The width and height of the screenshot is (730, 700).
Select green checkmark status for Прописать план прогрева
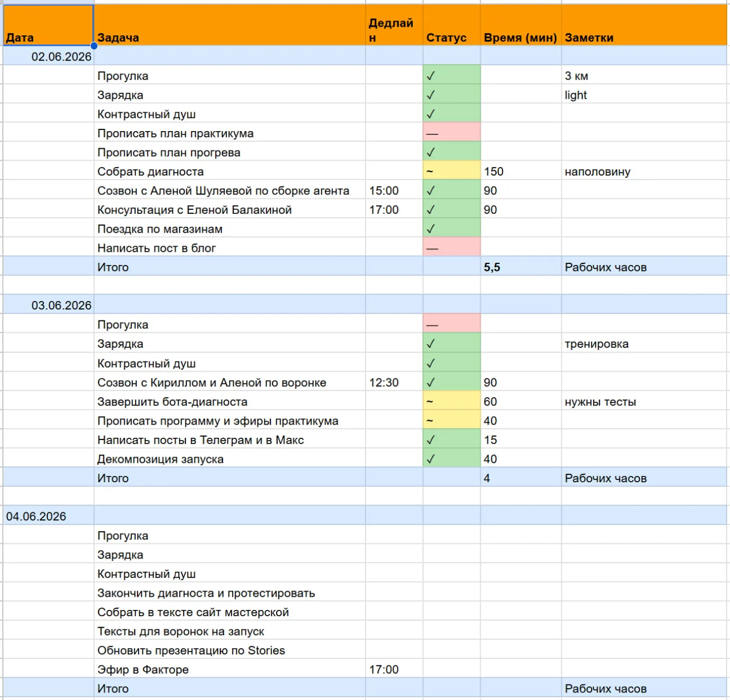click(452, 152)
